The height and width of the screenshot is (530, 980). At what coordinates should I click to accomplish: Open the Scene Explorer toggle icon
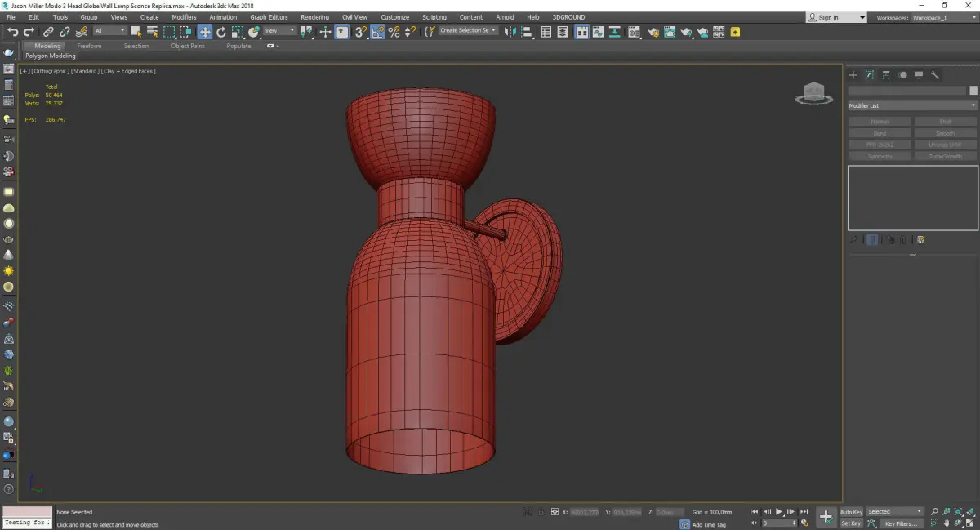(x=546, y=32)
